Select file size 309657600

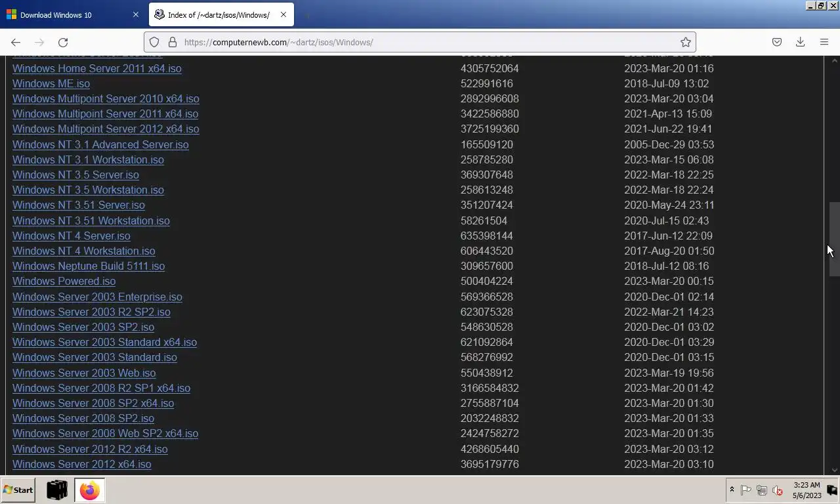click(487, 266)
